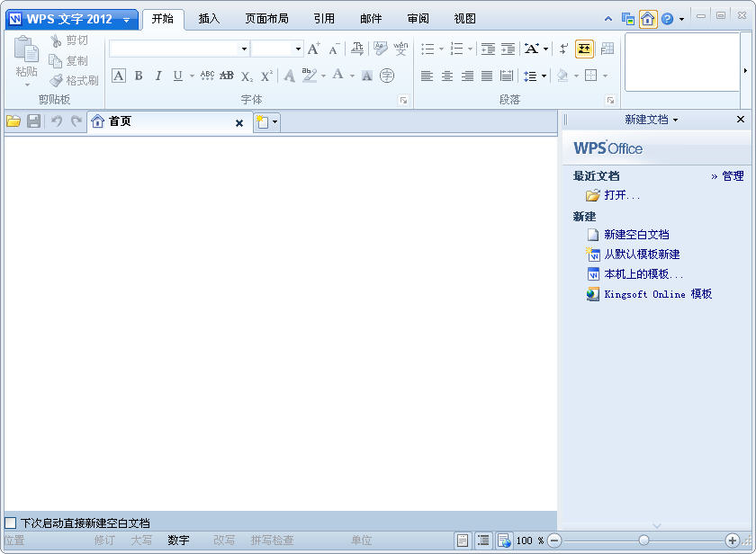756x554 pixels.
Task: Open WPS 文字 2012 application menu
Action: (71, 19)
